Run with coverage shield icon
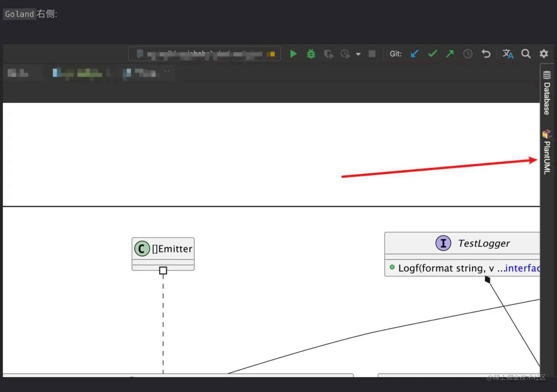The width and height of the screenshot is (557, 392). (328, 54)
